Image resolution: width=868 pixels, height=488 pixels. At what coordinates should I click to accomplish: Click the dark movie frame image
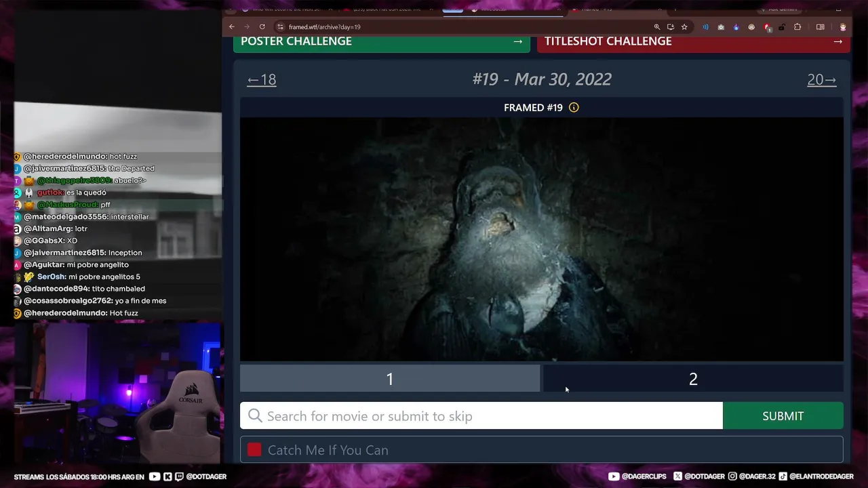542,239
